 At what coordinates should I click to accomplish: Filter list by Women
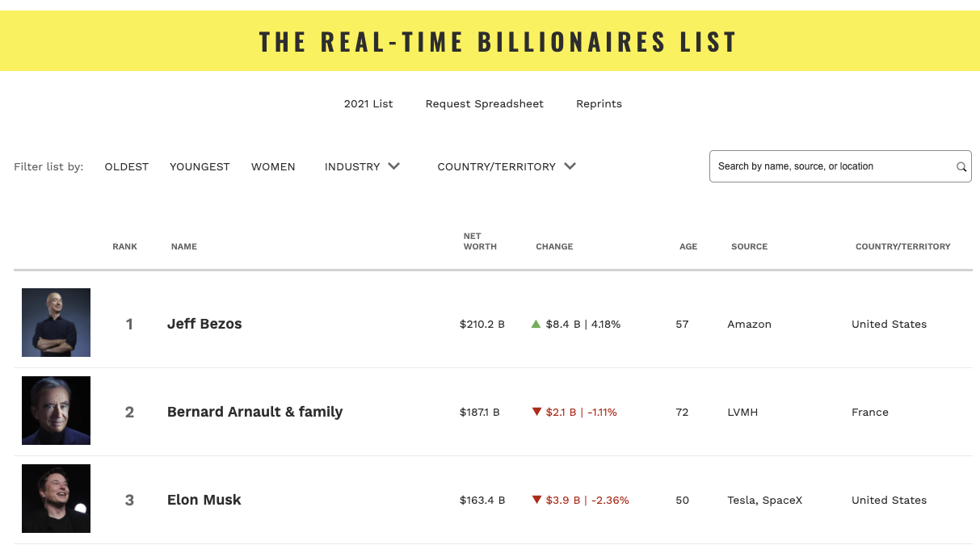click(x=273, y=166)
